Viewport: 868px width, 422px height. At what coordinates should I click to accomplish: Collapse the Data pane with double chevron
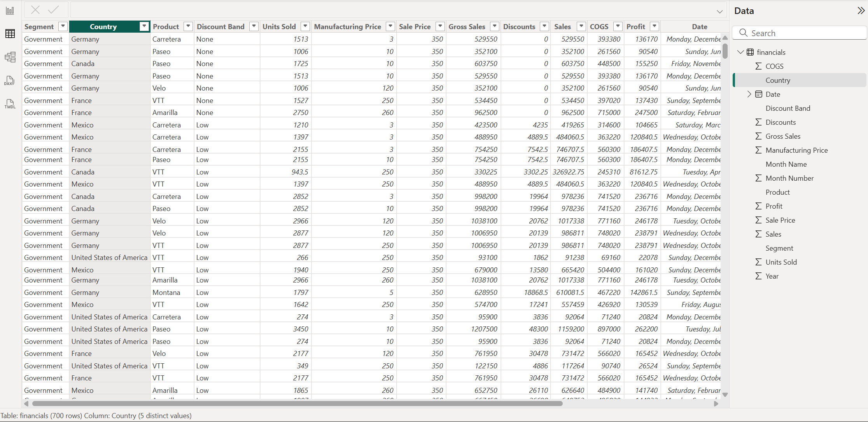pos(861,10)
